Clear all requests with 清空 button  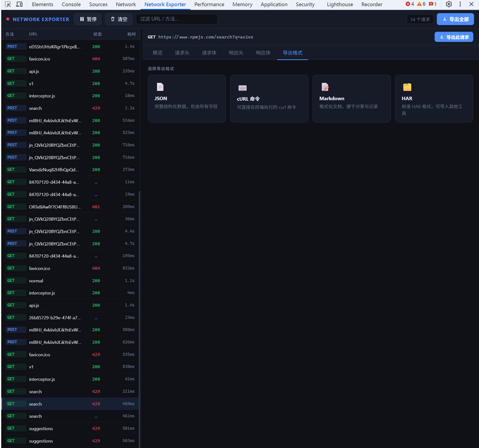point(119,19)
